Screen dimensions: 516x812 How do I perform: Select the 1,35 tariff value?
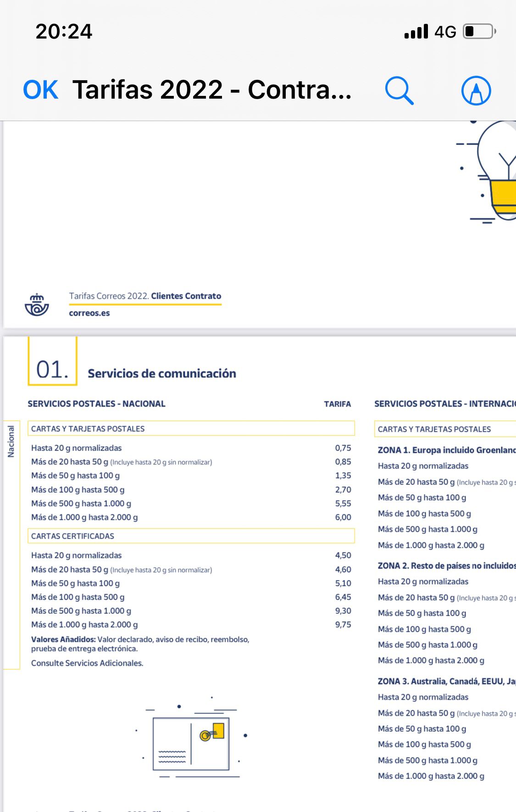click(x=343, y=476)
